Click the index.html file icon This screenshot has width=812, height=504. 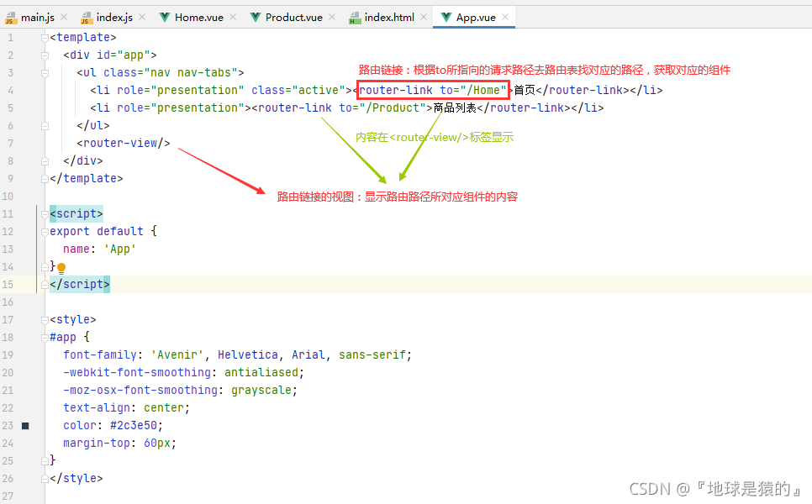pyautogui.click(x=355, y=18)
